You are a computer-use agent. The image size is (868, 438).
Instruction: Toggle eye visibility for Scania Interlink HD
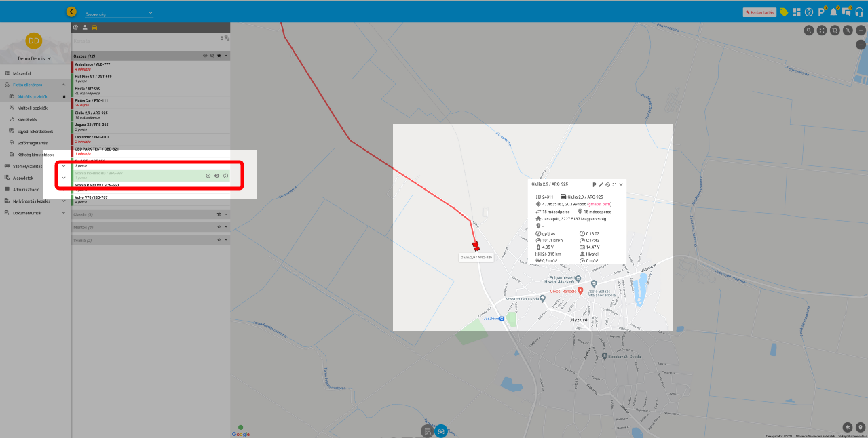(x=217, y=176)
